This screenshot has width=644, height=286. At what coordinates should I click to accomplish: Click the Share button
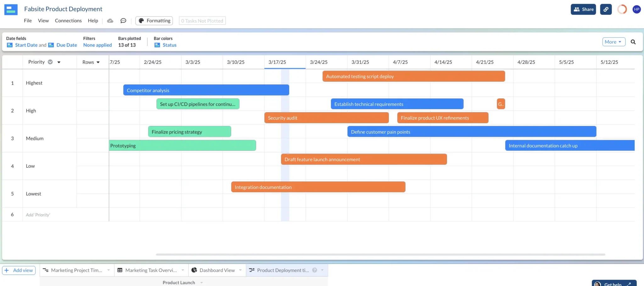tap(583, 9)
